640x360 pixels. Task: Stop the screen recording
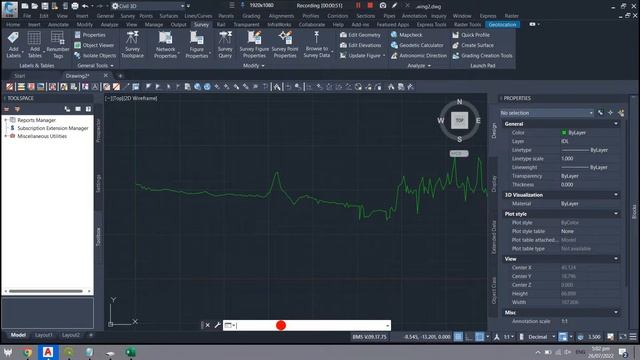coord(370,5)
